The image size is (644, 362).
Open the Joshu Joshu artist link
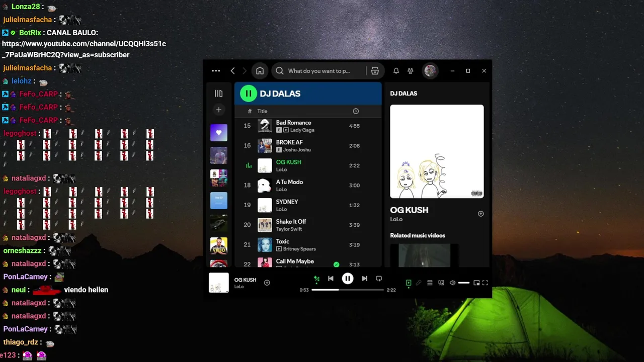point(297,150)
